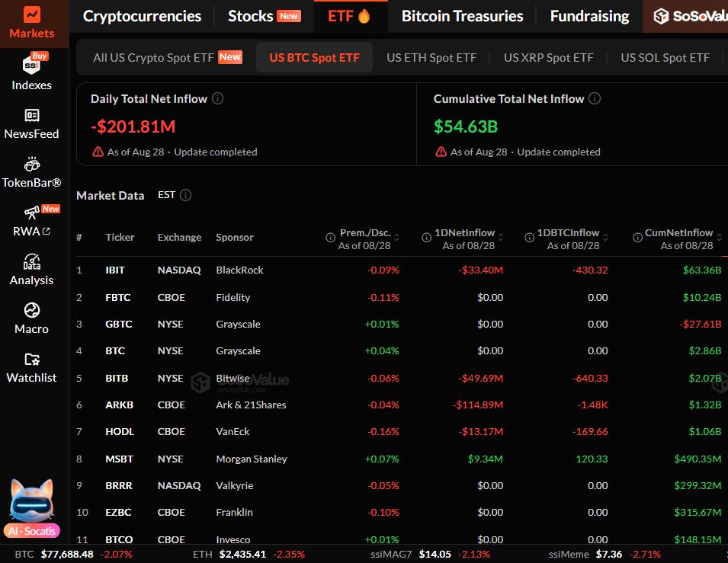This screenshot has width=728, height=563.
Task: Click the EST timezone label
Action: (166, 195)
